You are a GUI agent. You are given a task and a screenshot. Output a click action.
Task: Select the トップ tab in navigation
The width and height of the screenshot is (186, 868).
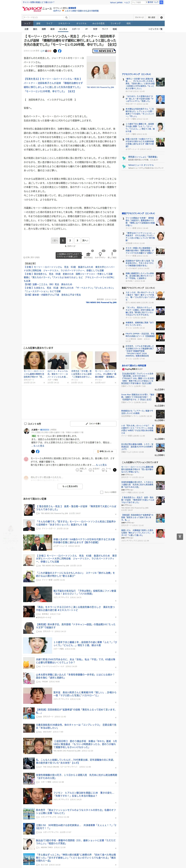coord(27,24)
